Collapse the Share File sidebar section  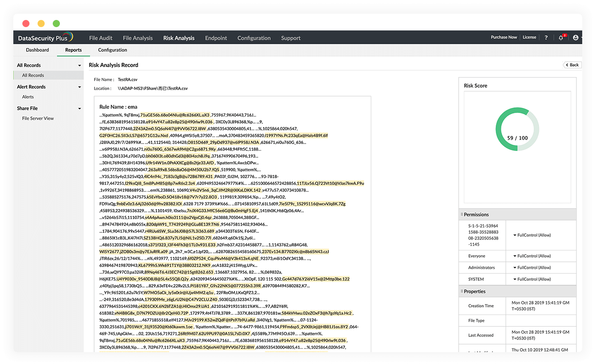coord(79,109)
